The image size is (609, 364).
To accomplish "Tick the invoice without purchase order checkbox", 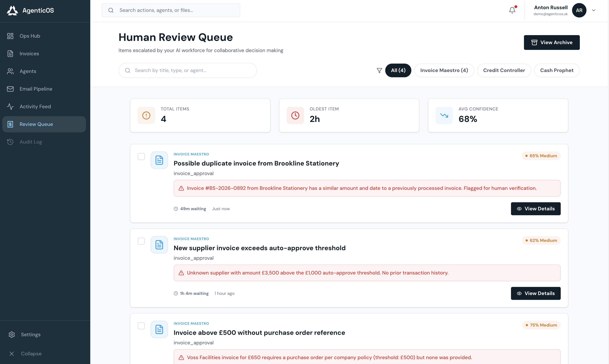I will [x=141, y=326].
